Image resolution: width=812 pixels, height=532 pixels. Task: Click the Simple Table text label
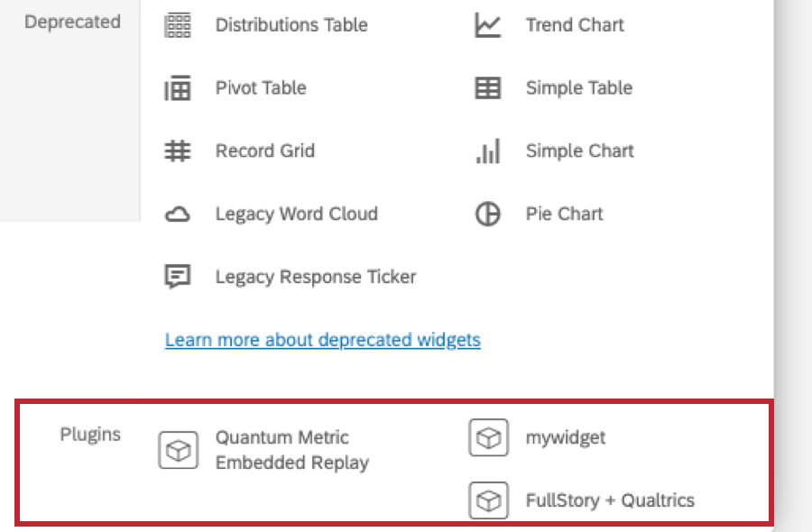click(x=579, y=87)
